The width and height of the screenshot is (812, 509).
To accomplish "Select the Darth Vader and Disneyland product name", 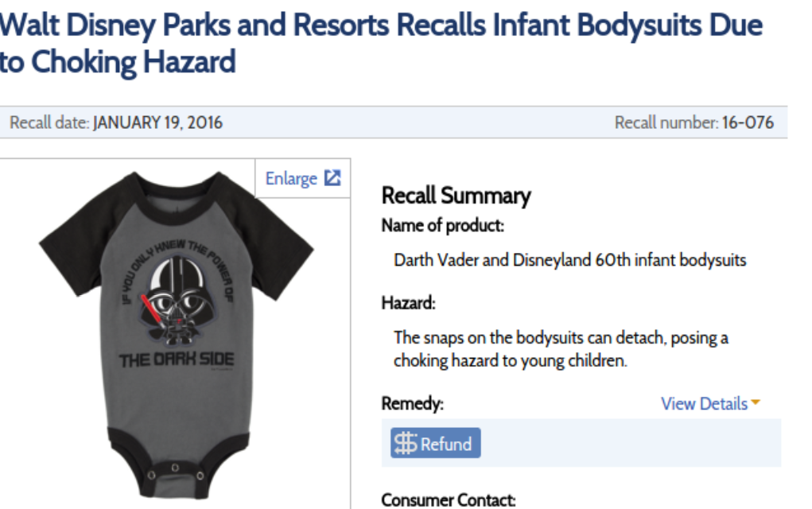I will click(x=569, y=260).
